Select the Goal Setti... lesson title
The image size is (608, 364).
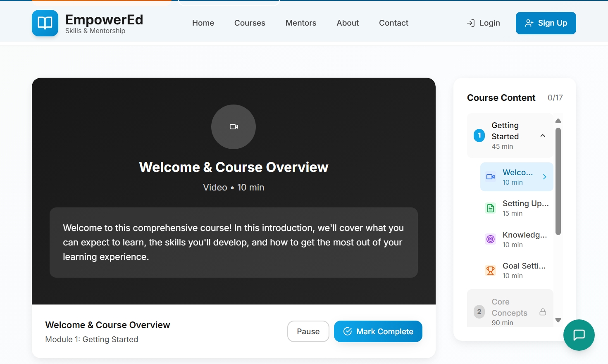[x=524, y=266]
